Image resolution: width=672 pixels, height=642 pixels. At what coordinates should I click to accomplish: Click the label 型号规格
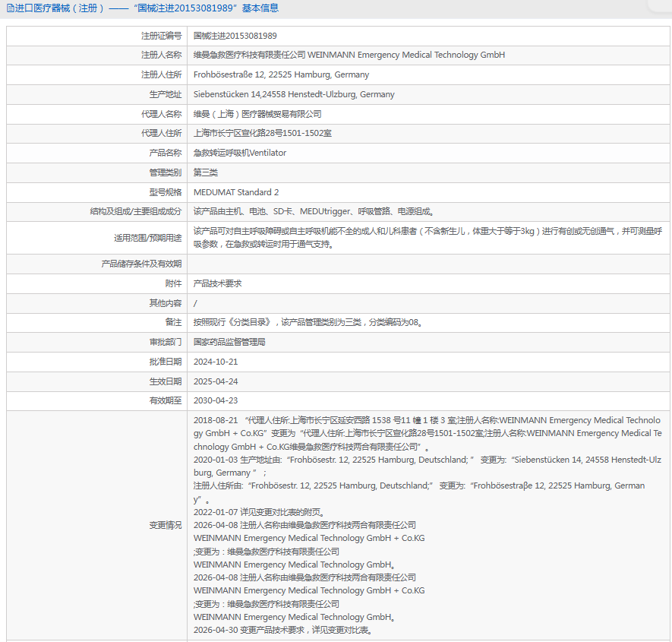tap(166, 192)
